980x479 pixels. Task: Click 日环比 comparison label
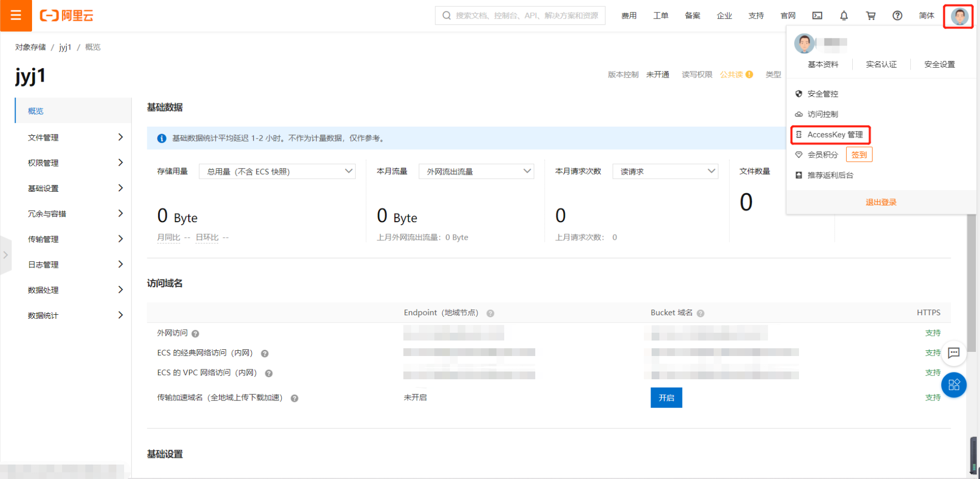click(x=207, y=237)
